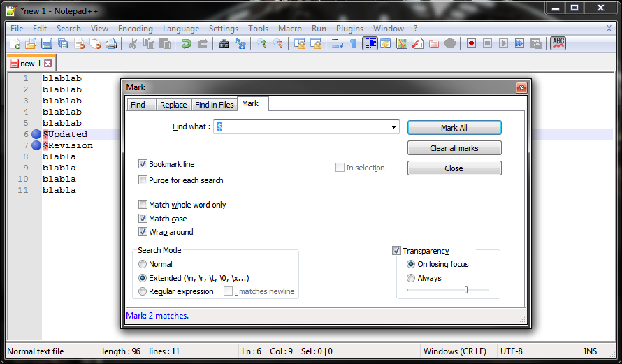This screenshot has height=364, width=622.
Task: Click the $Revision text on line 7
Action: click(68, 145)
